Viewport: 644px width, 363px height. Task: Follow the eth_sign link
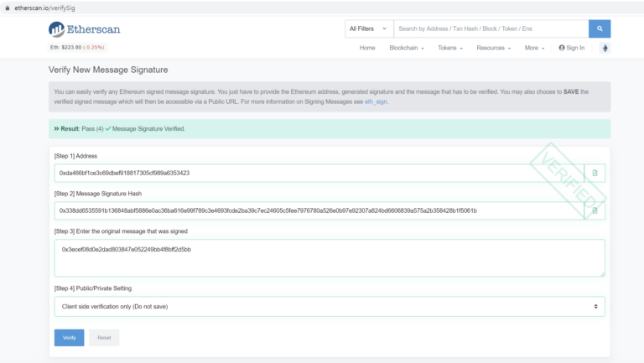(x=376, y=101)
